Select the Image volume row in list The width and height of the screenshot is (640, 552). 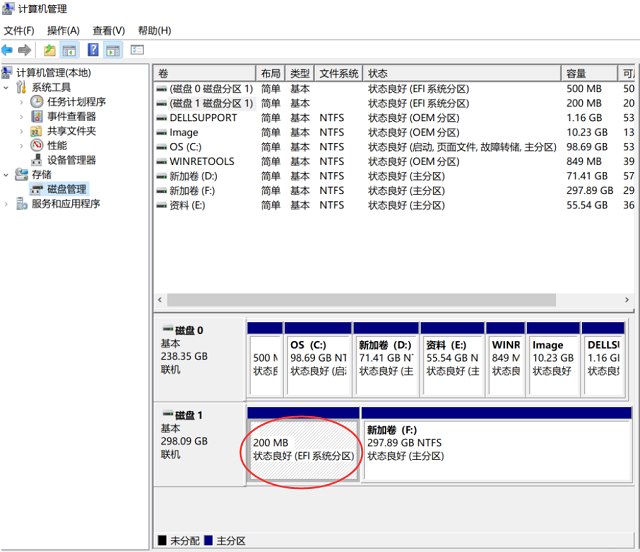pos(394,132)
